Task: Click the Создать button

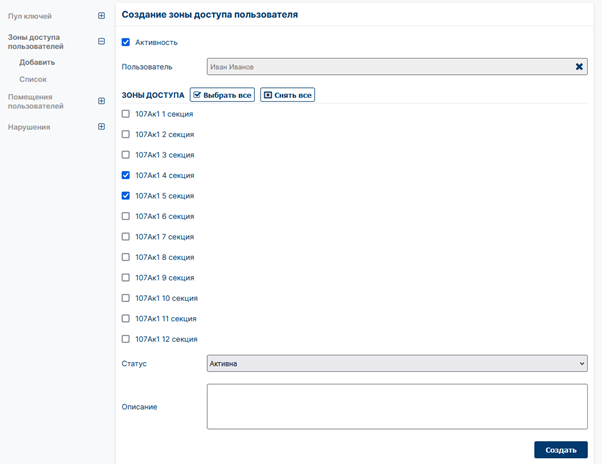Action: pos(561,450)
